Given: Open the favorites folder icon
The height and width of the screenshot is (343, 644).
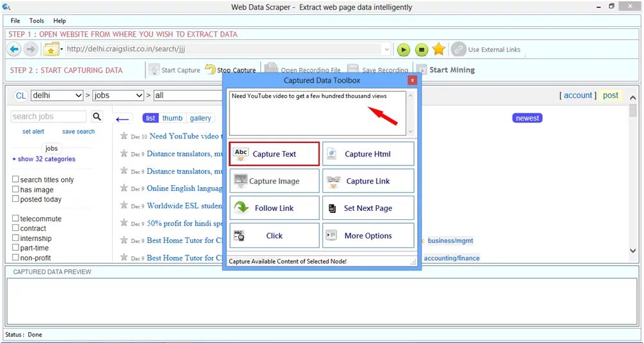Looking at the screenshot, I should tap(51, 49).
